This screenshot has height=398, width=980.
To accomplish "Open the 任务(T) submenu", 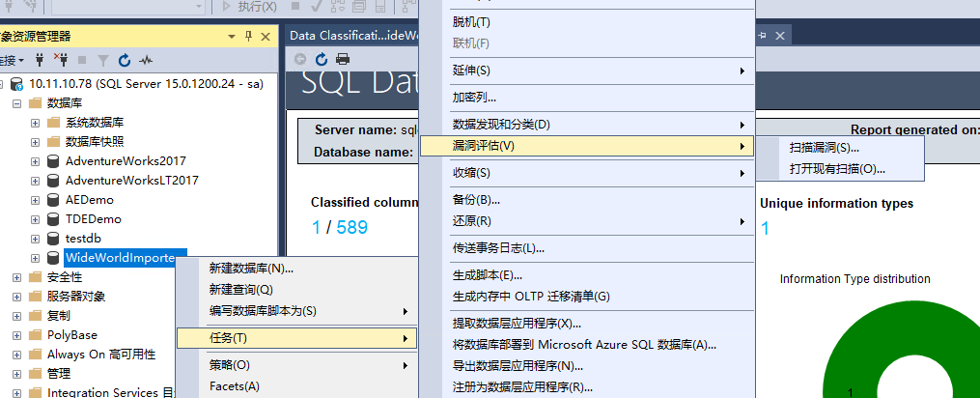I will tap(296, 338).
